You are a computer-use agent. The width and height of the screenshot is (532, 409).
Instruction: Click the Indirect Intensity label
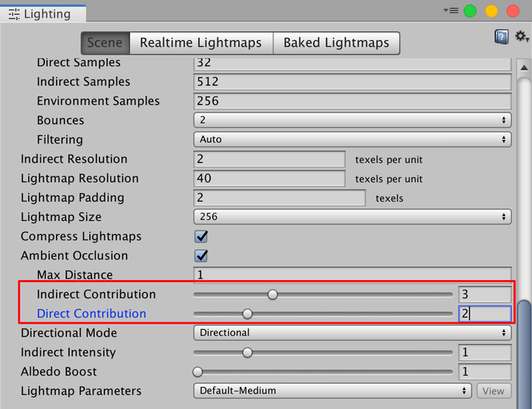68,352
